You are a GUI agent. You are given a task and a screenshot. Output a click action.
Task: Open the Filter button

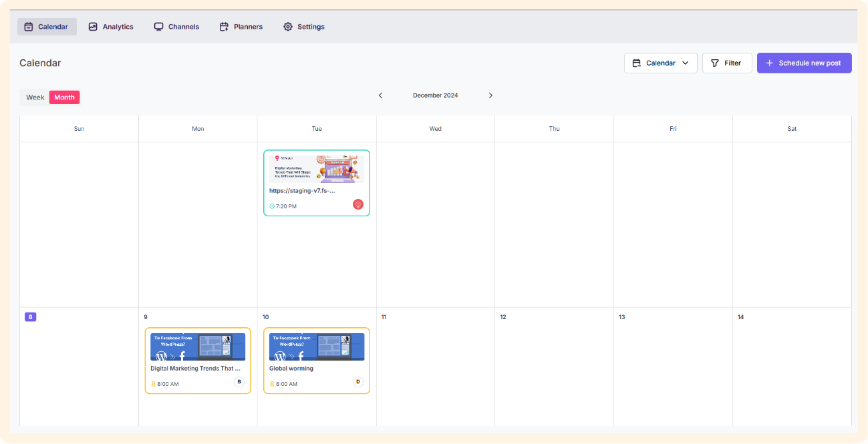click(727, 63)
